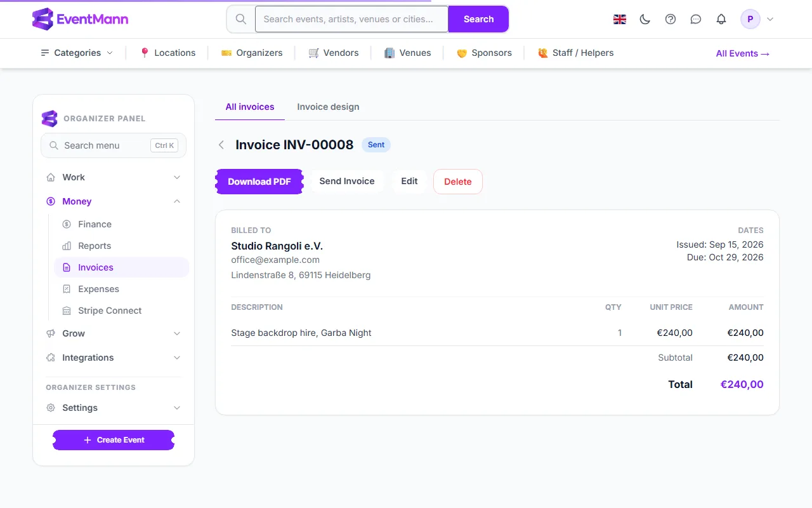
Task: Switch to the All invoices tab
Action: [x=250, y=107]
